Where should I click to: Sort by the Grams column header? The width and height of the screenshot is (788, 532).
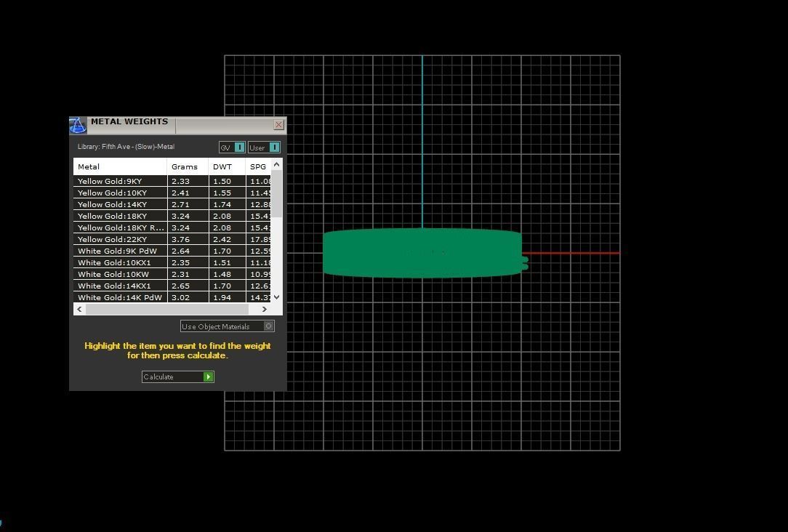188,166
